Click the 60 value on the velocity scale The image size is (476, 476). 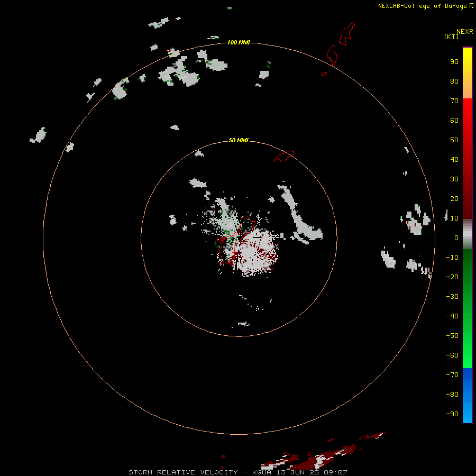(x=454, y=120)
